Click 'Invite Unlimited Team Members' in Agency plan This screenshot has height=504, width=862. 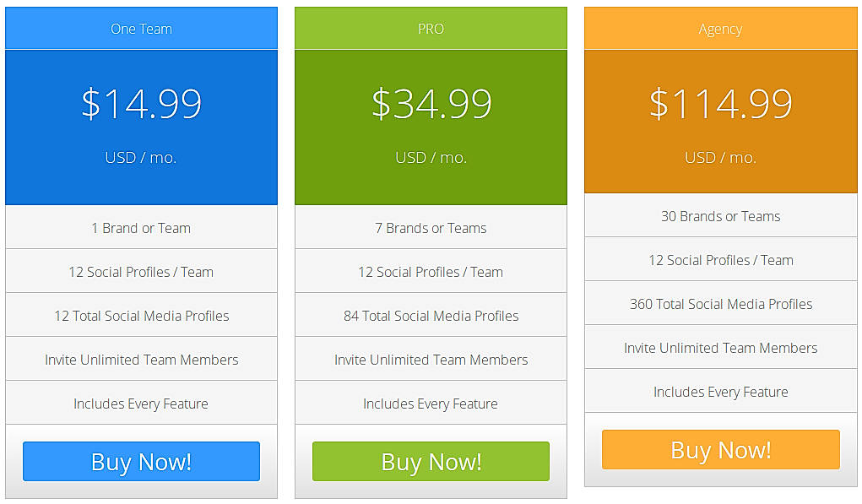(x=721, y=347)
